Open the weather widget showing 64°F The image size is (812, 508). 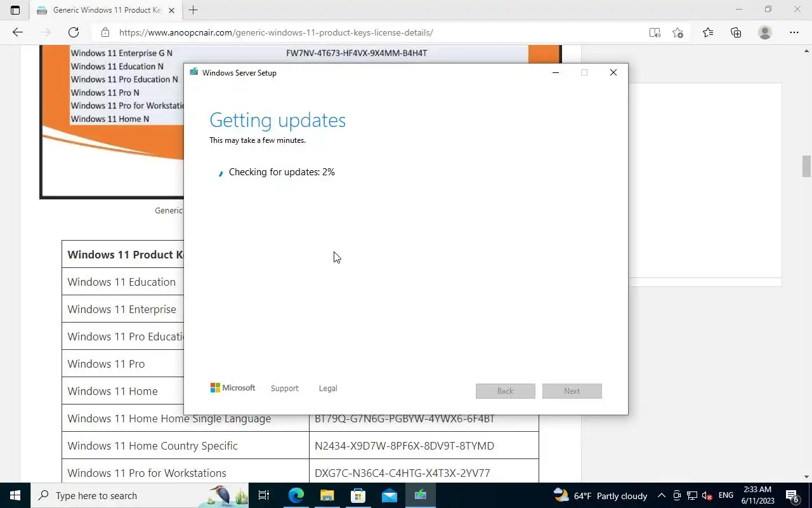pos(600,495)
